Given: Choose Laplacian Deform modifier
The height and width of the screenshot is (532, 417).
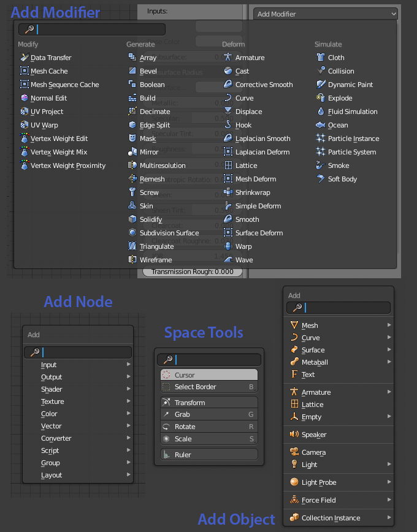Looking at the screenshot, I should (262, 151).
